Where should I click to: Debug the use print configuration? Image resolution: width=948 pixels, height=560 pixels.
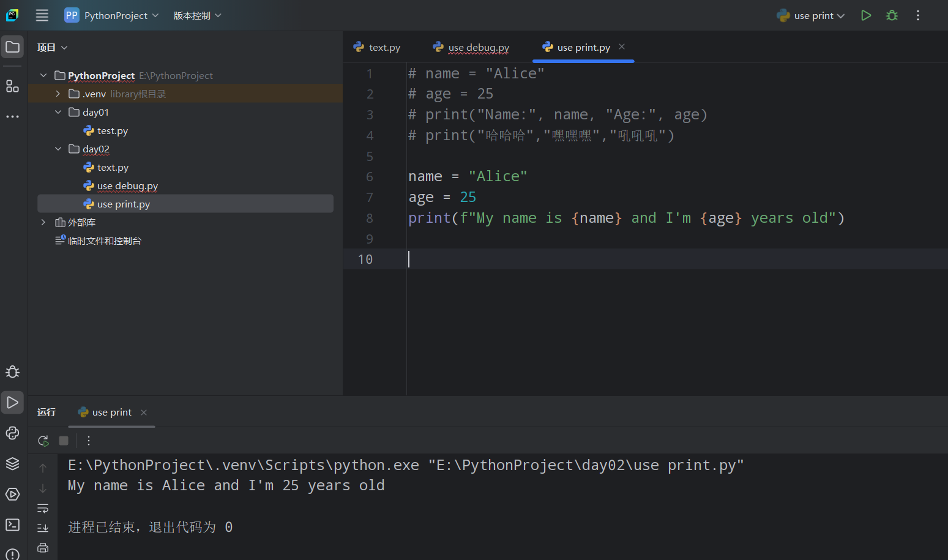click(x=892, y=15)
